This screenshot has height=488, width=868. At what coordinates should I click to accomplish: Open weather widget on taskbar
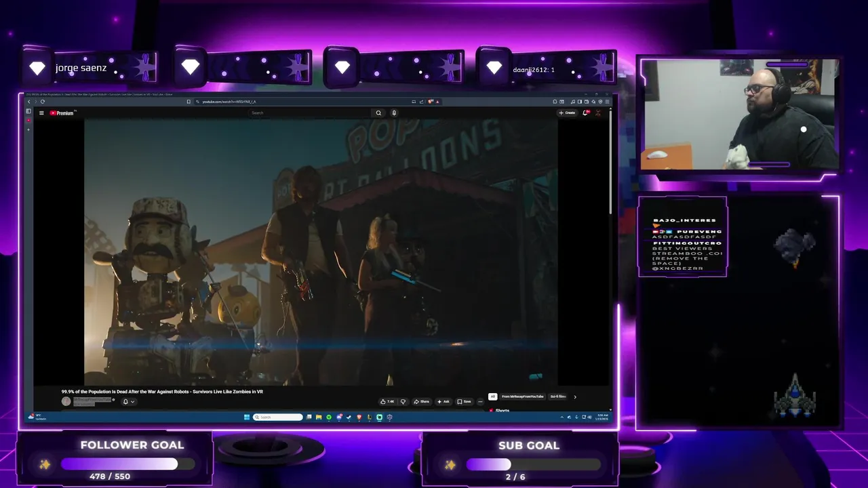pos(35,417)
